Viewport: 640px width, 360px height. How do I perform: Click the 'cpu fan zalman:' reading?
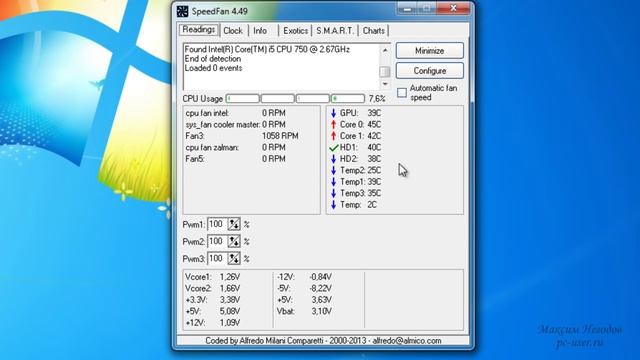(x=236, y=147)
